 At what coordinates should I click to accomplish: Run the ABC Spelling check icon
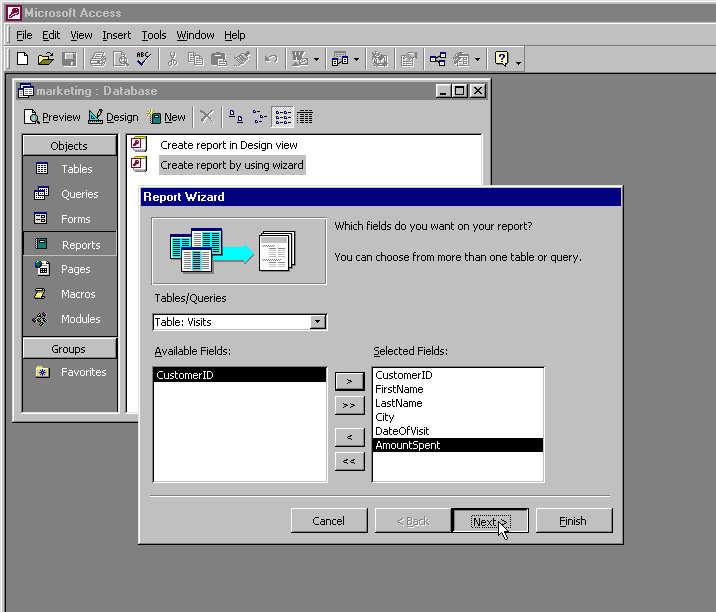point(143,59)
